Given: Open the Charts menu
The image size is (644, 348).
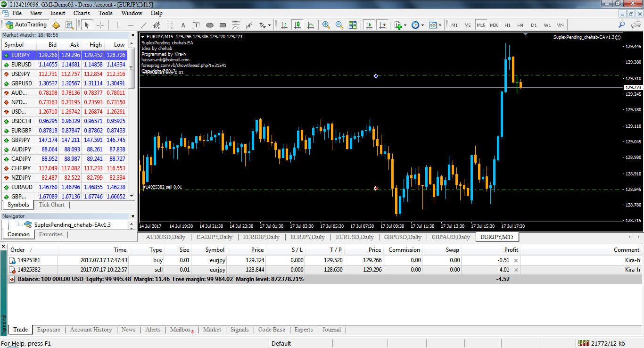Looking at the screenshot, I should [x=82, y=13].
